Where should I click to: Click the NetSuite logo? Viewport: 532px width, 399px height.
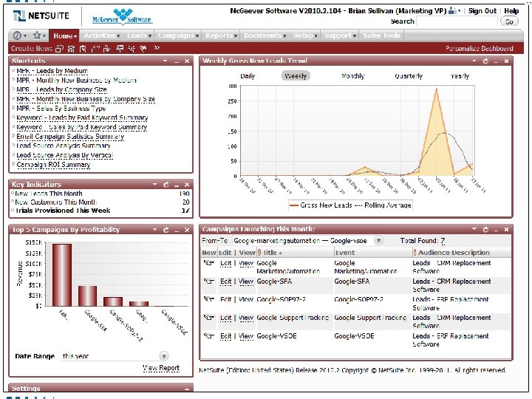(41, 16)
